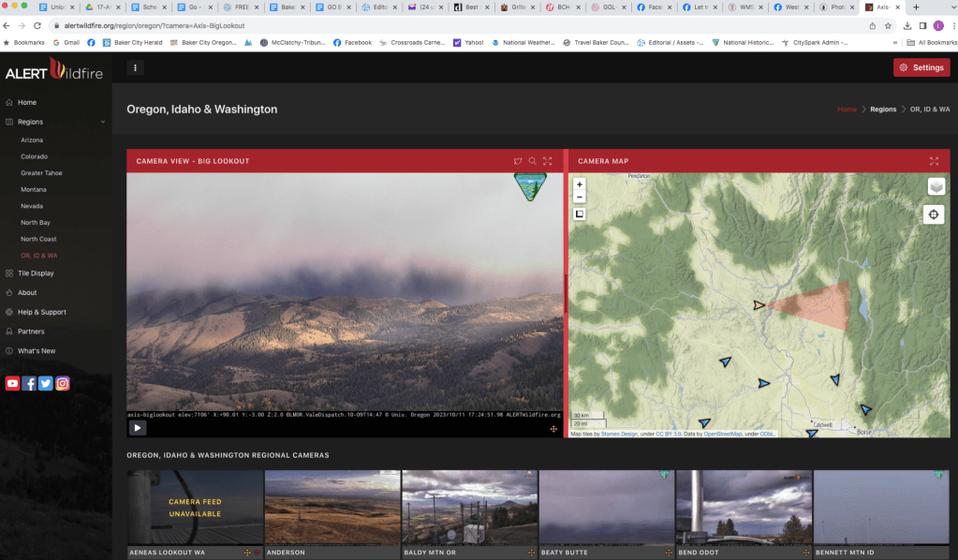The width and height of the screenshot is (958, 560).
Task: Open the browser downloads icon
Action: (907, 25)
